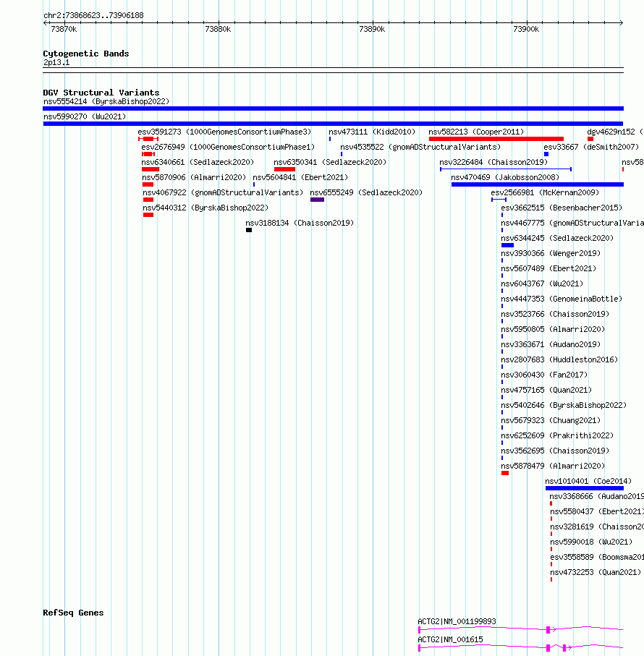
Task: Click the chr2:73868623..73906188 coordinate text
Action: tap(93, 15)
